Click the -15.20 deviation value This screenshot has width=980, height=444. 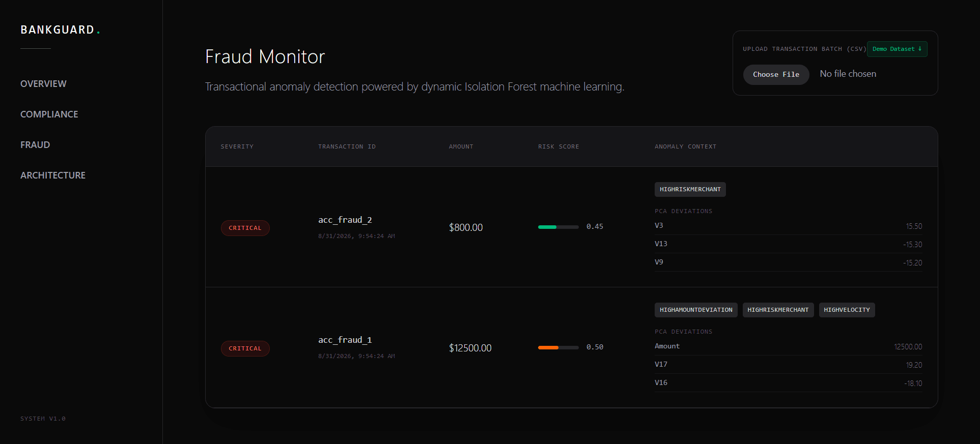point(912,263)
